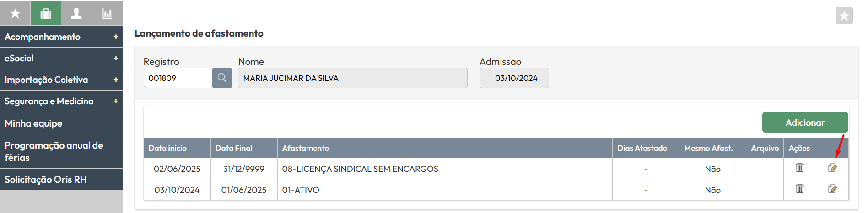868x213 pixels.
Task: Focus the Registro input field
Action: tap(178, 78)
